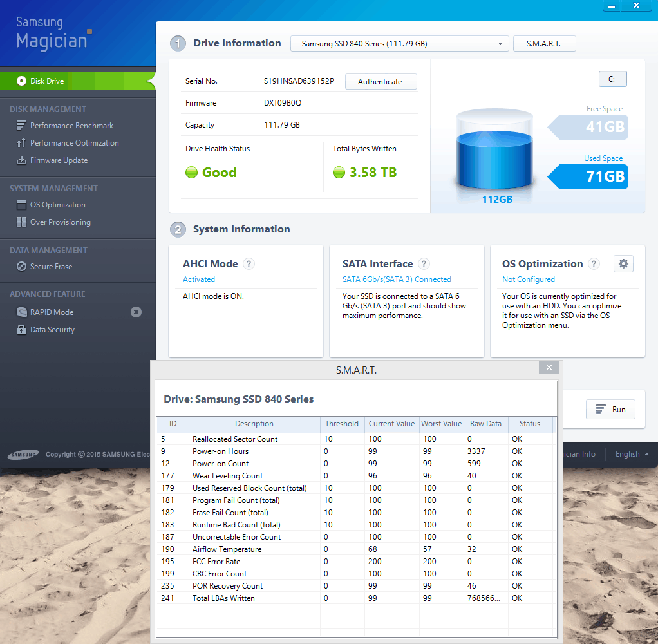Open RAPID Mode feature page
658x644 pixels.
52,312
